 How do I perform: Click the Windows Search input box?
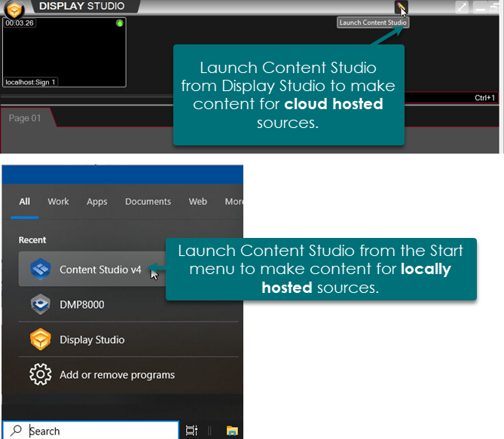click(90, 431)
